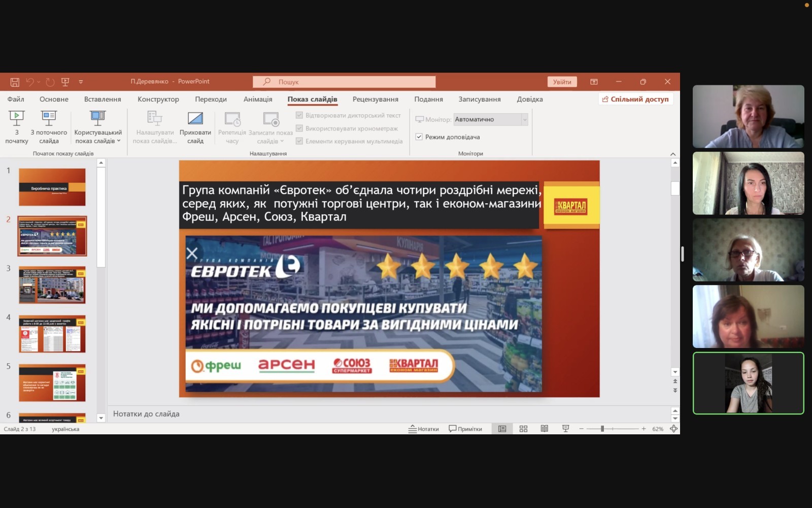This screenshot has height=508, width=812.
Task: Start Slide Show from status bar icon
Action: pos(565,429)
